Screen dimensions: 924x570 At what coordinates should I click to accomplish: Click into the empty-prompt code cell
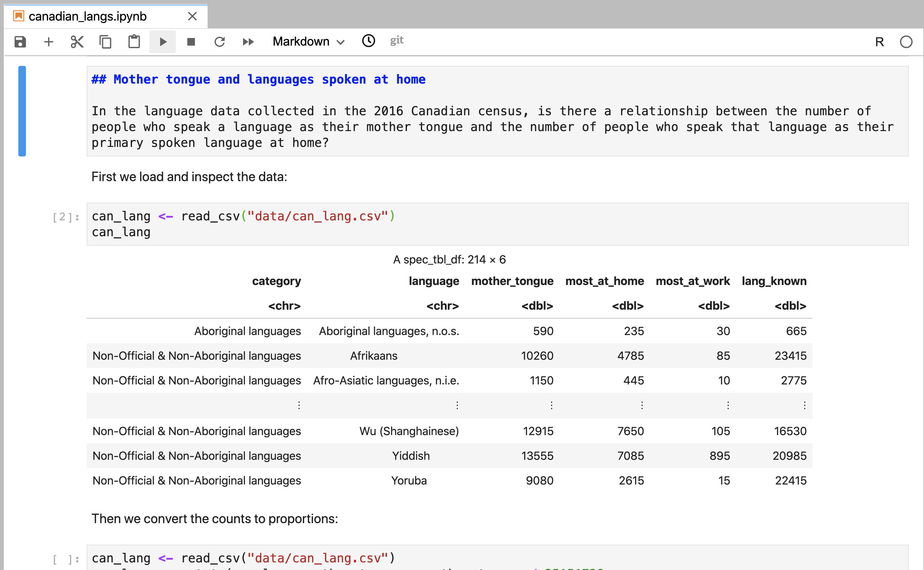pos(497,558)
